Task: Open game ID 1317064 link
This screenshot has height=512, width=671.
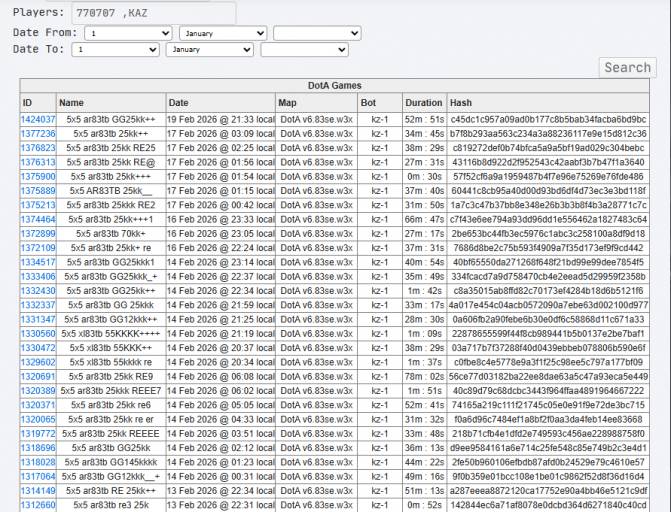Action: click(x=38, y=476)
